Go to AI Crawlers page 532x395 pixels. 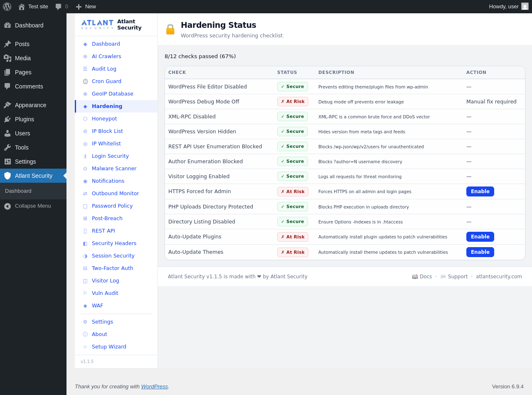[116, 56]
